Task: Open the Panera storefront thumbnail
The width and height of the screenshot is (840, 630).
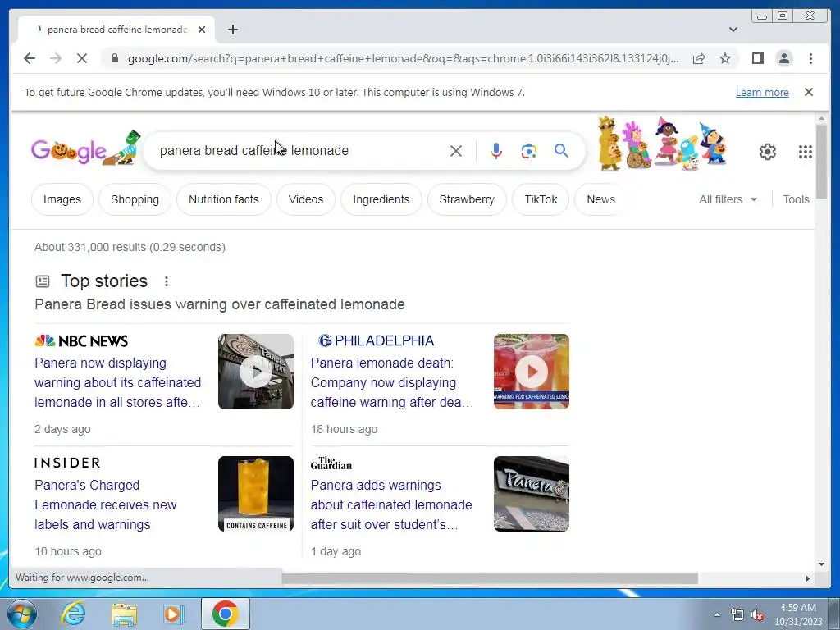Action: [x=532, y=493]
